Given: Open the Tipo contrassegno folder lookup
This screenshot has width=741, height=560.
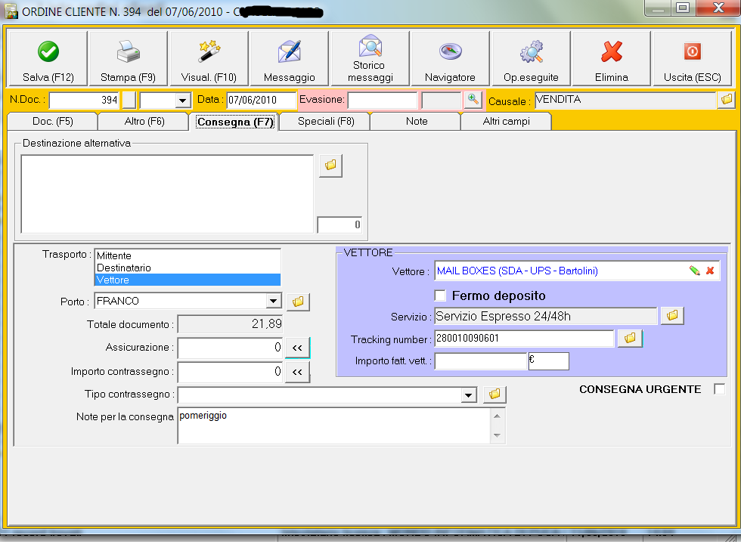Looking at the screenshot, I should tap(495, 394).
